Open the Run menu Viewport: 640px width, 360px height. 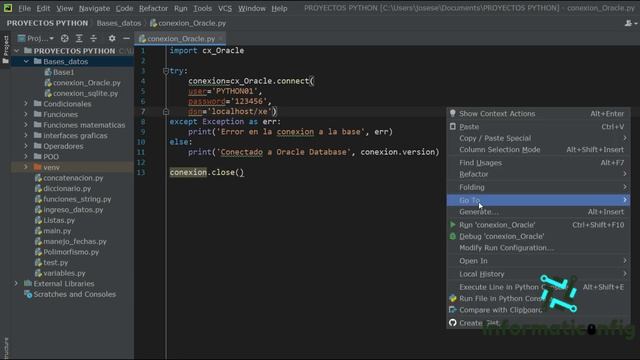[180, 8]
